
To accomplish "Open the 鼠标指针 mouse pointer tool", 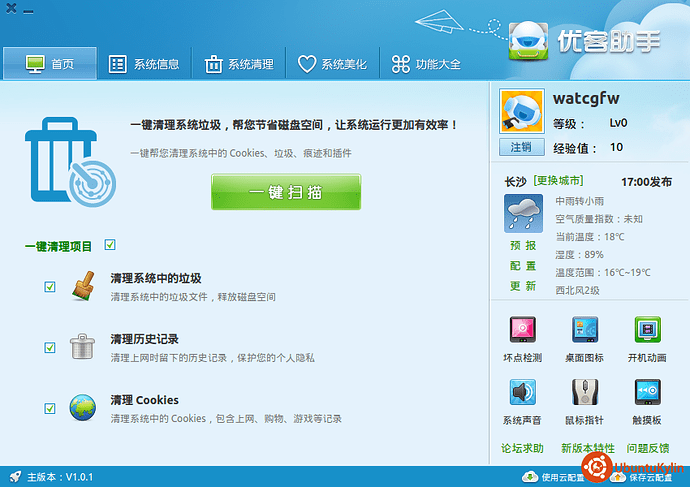I will (584, 402).
